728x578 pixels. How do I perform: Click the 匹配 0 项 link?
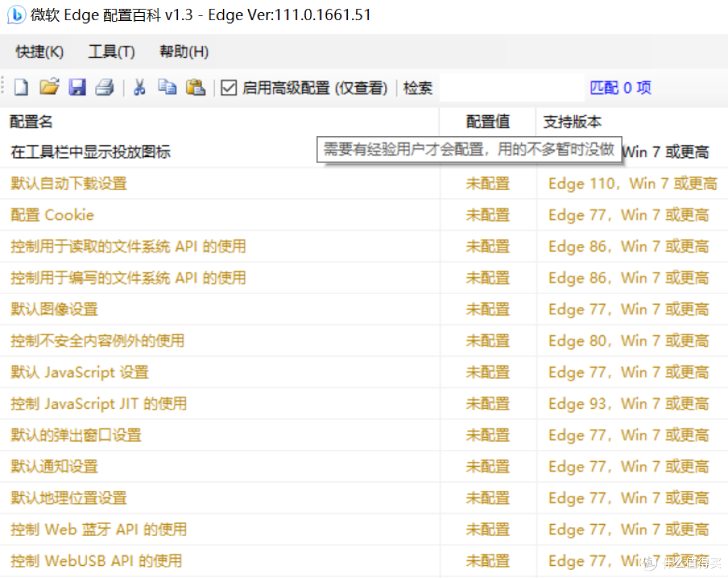(x=620, y=88)
